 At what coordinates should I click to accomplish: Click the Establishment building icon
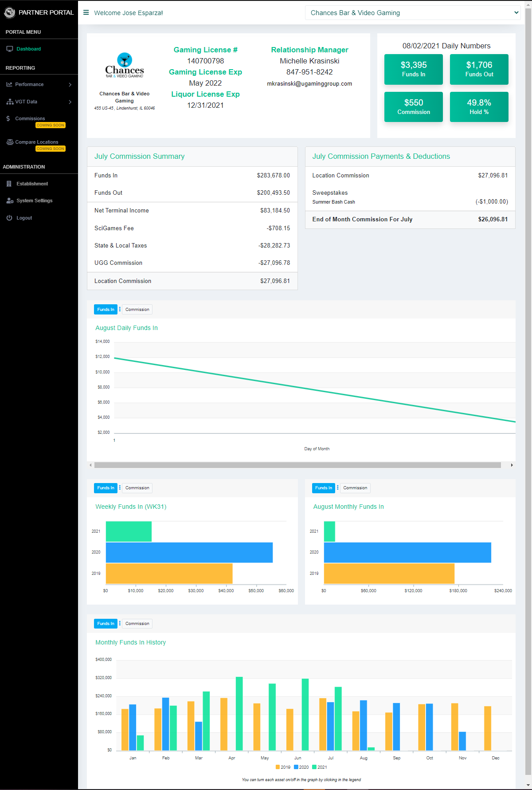[x=9, y=184]
